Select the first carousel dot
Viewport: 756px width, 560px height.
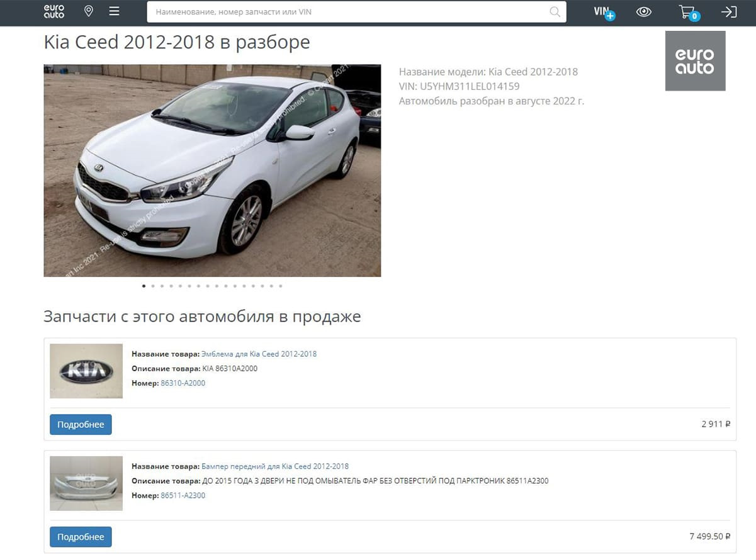pyautogui.click(x=144, y=286)
